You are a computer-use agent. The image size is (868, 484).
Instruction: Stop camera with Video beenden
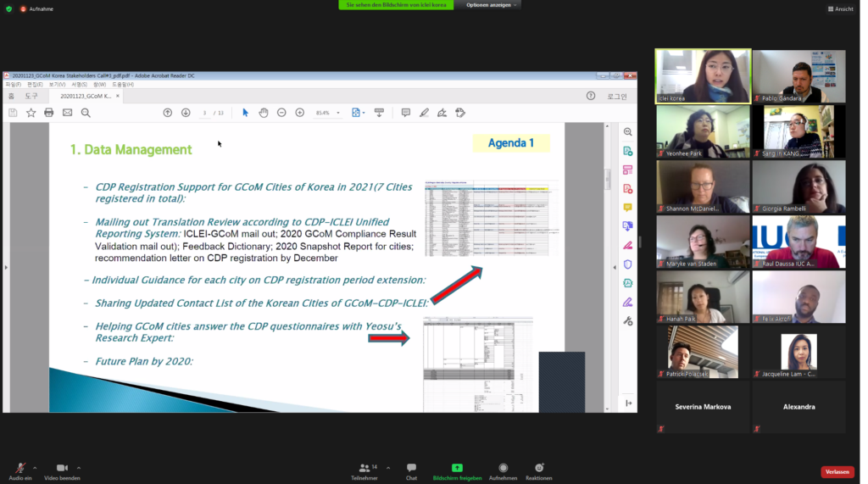(x=62, y=471)
